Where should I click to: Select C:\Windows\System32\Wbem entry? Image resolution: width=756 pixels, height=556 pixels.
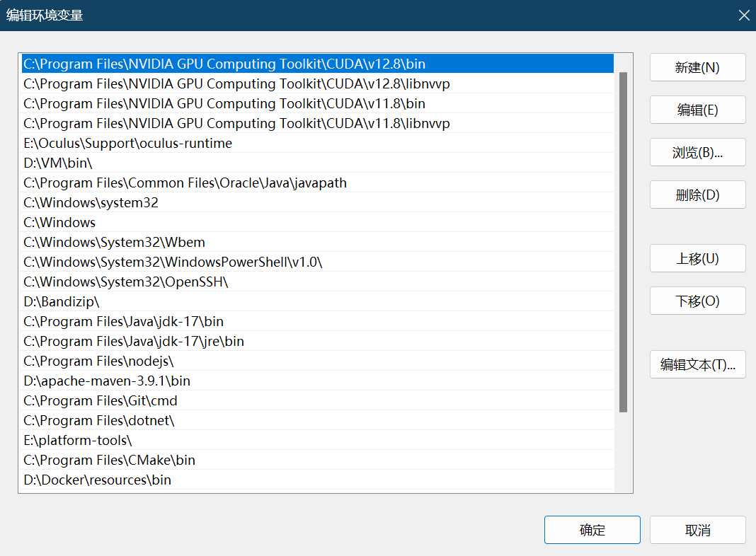pos(318,242)
